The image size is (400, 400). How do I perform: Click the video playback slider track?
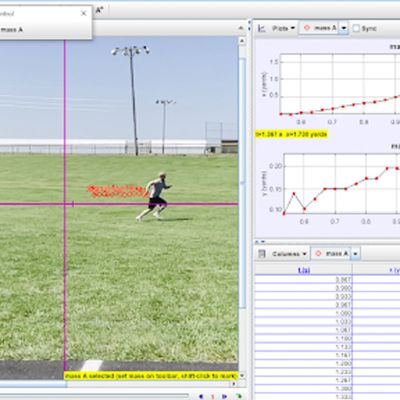(x=94, y=396)
